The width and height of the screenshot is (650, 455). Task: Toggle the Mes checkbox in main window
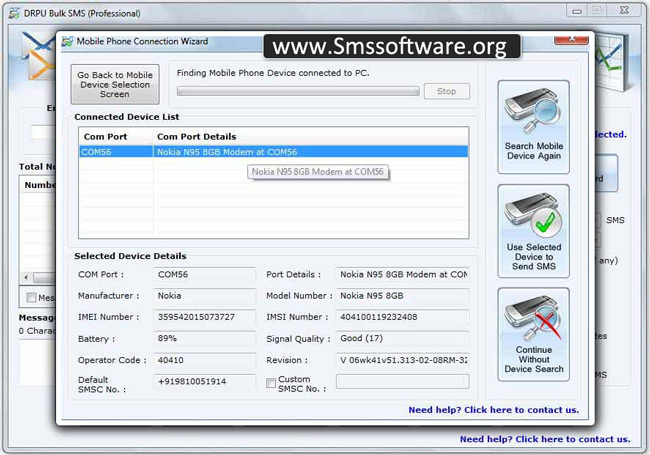(x=31, y=297)
